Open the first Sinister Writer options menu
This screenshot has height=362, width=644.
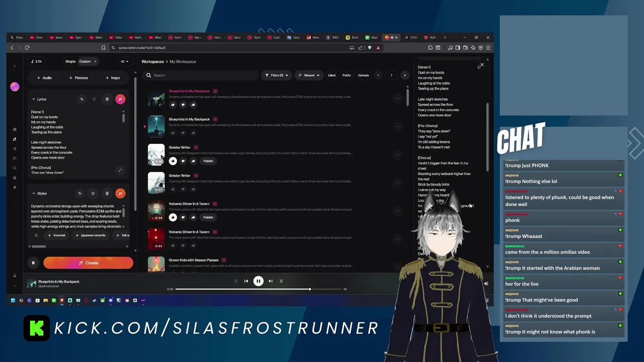397,155
